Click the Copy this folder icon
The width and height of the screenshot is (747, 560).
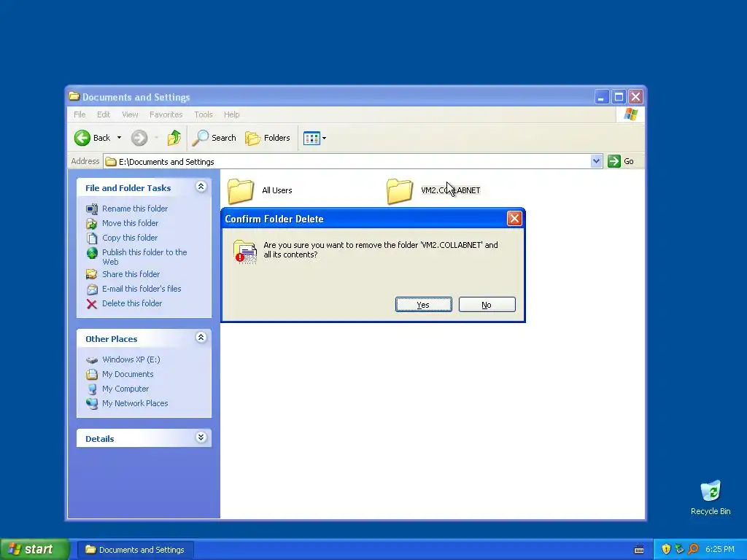click(x=92, y=238)
